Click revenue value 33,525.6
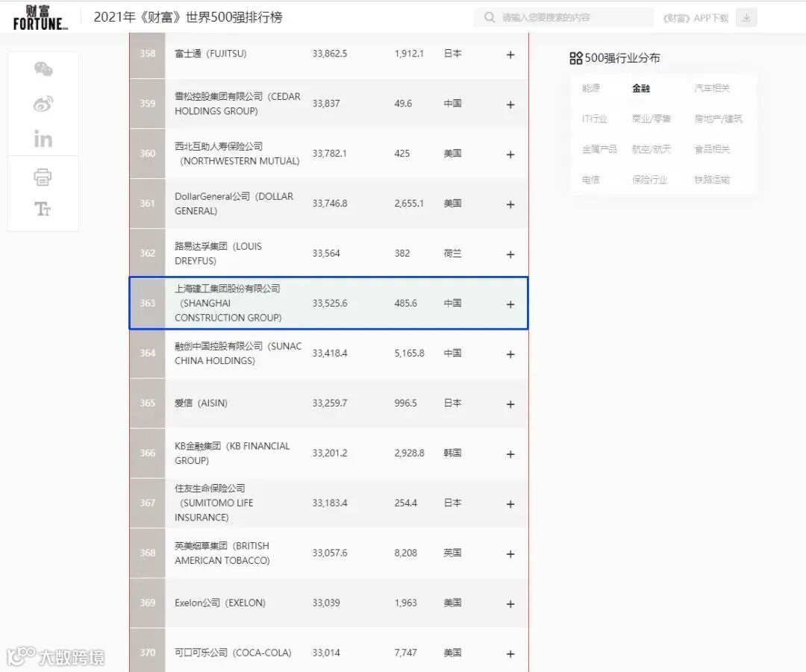 pos(330,303)
